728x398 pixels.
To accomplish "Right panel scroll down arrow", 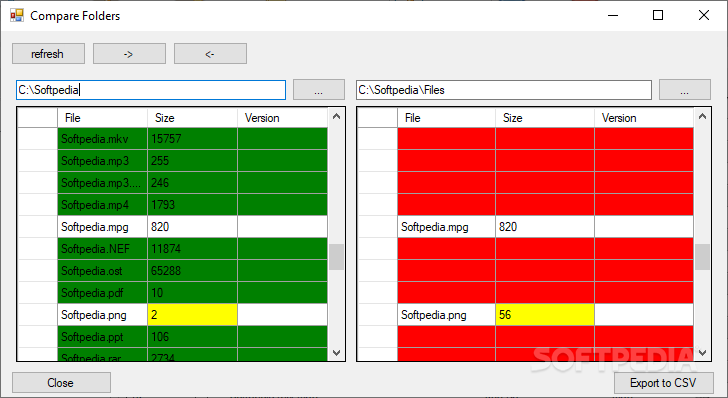I will 702,353.
